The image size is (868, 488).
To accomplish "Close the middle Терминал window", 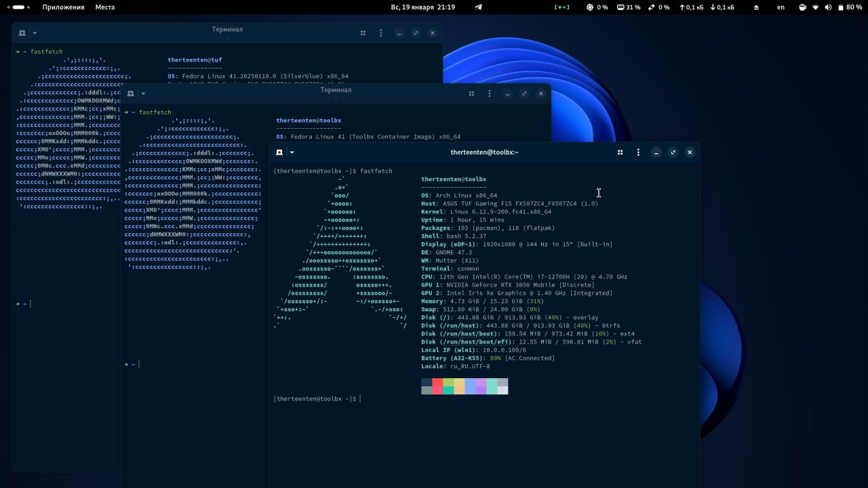I will click(541, 94).
